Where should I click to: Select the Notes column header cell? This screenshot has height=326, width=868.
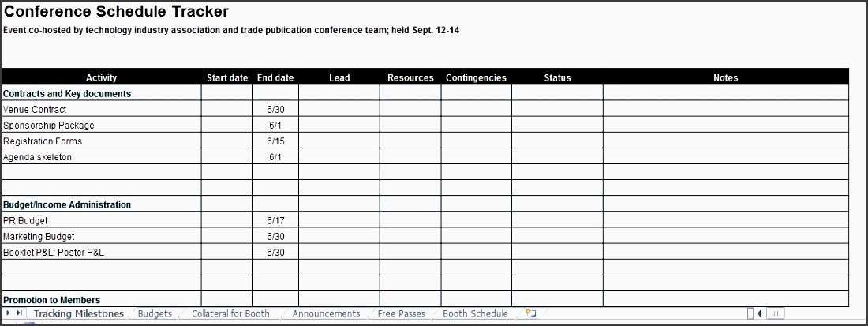click(725, 77)
